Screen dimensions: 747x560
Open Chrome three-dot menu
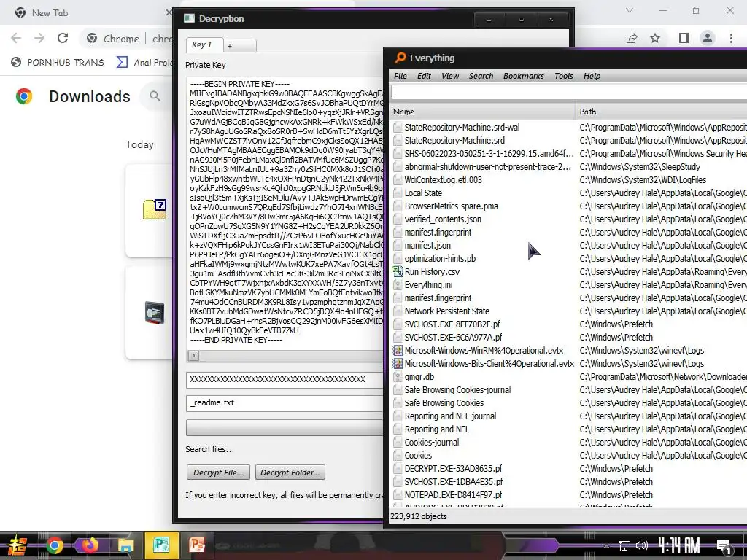pyautogui.click(x=731, y=38)
